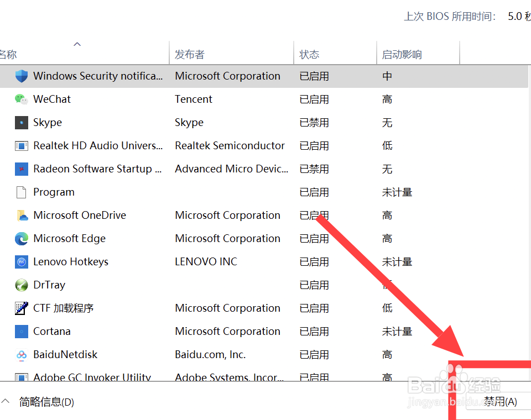Toggle sort direction arrow above 名称 column
This screenshot has width=531, height=420.
pyautogui.click(x=77, y=44)
